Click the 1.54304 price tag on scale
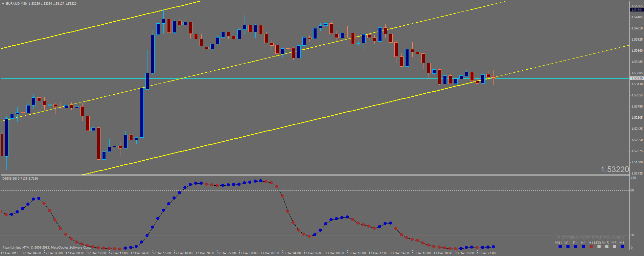Viewport: 644px width, 256px height. pyautogui.click(x=637, y=10)
